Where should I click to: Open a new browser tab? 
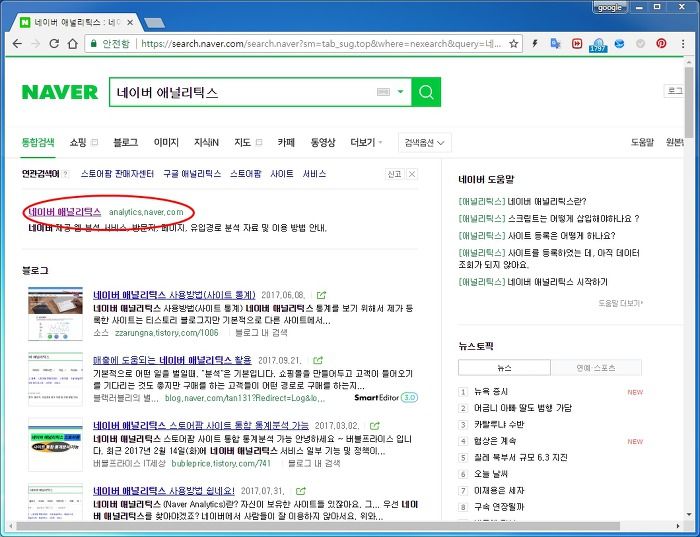tap(154, 23)
